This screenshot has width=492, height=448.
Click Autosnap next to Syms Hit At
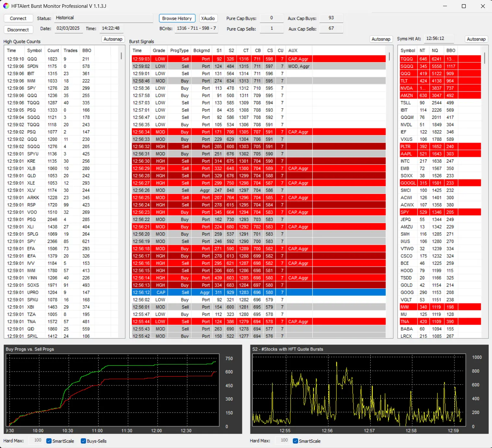(x=476, y=39)
